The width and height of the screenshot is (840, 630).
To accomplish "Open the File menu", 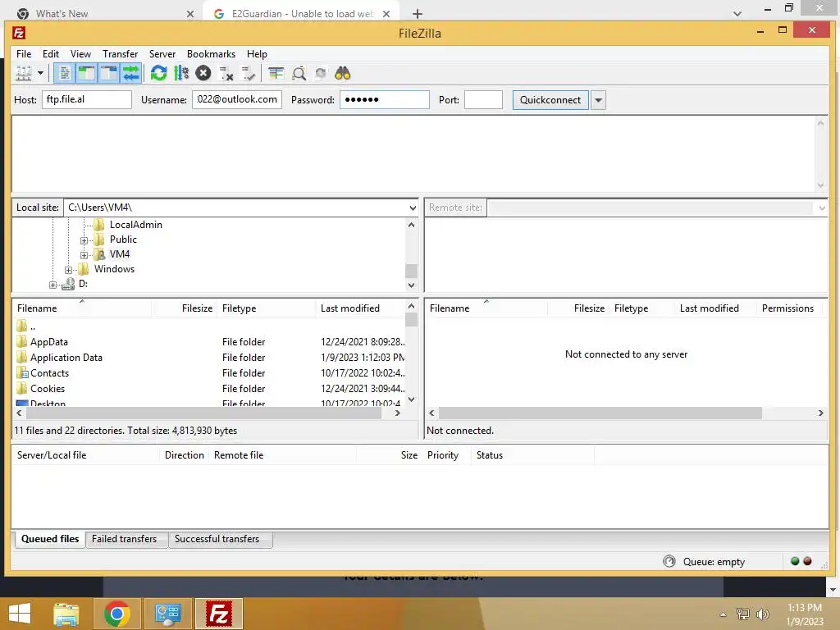I will point(24,54).
